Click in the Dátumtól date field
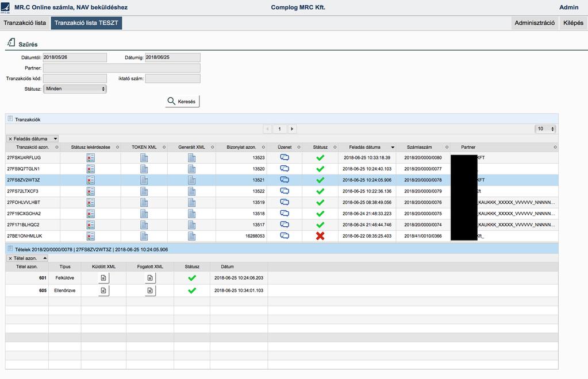 pyautogui.click(x=75, y=57)
